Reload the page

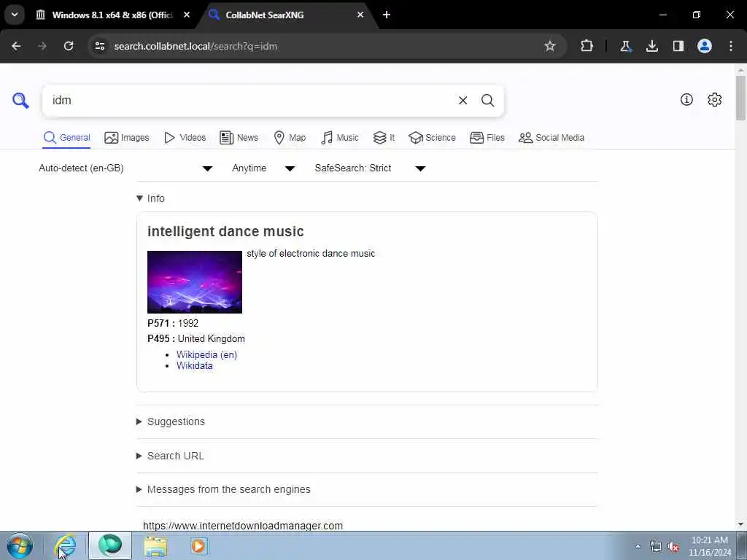tap(69, 46)
